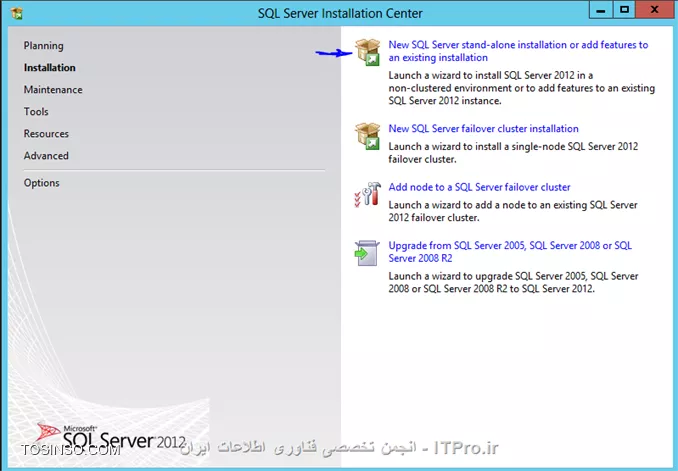Image resolution: width=678 pixels, height=471 pixels.
Task: Select the Maintenance page
Action: (53, 90)
